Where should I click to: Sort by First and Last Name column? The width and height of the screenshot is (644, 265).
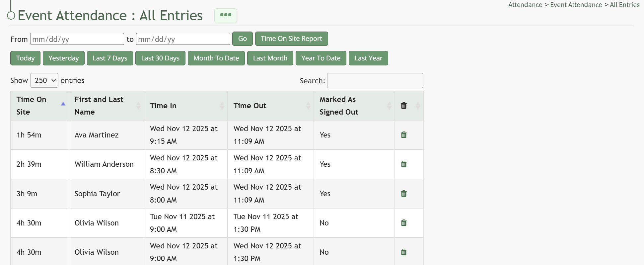(107, 106)
